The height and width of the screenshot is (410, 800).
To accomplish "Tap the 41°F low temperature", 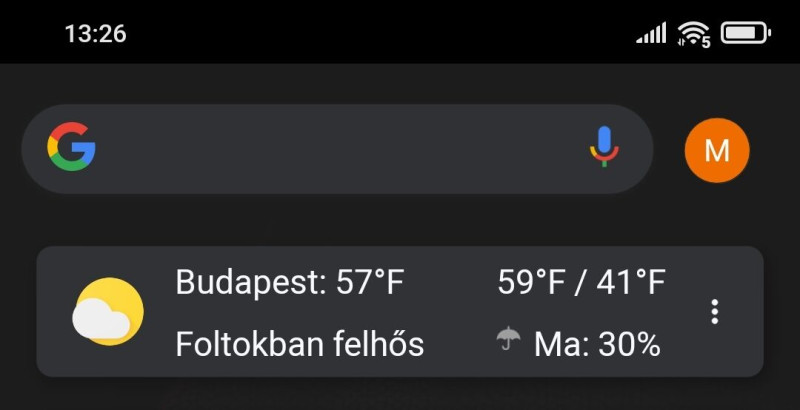I will click(632, 281).
